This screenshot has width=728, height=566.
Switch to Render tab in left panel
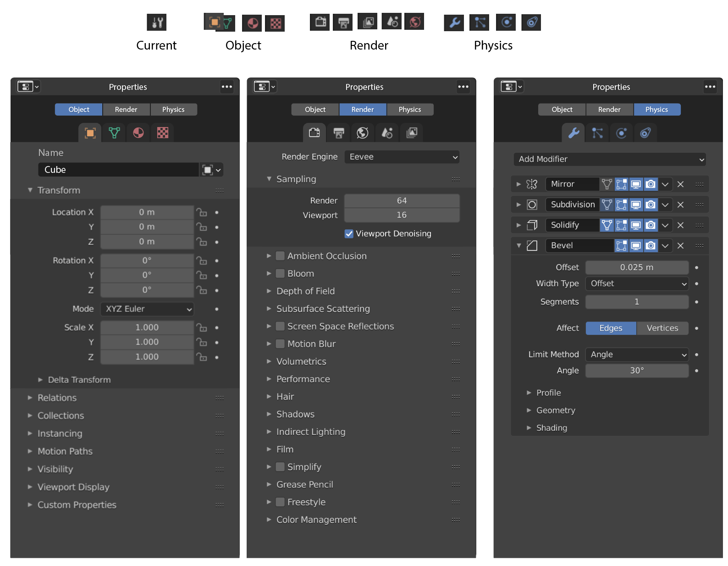[126, 110]
